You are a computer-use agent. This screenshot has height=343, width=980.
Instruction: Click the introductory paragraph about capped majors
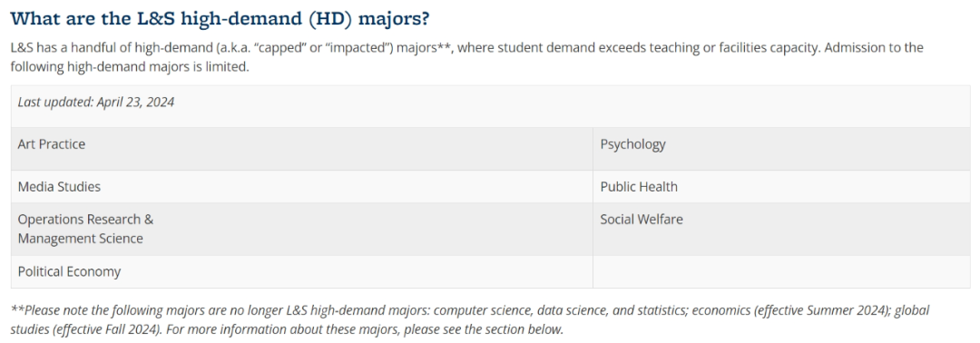click(x=467, y=57)
